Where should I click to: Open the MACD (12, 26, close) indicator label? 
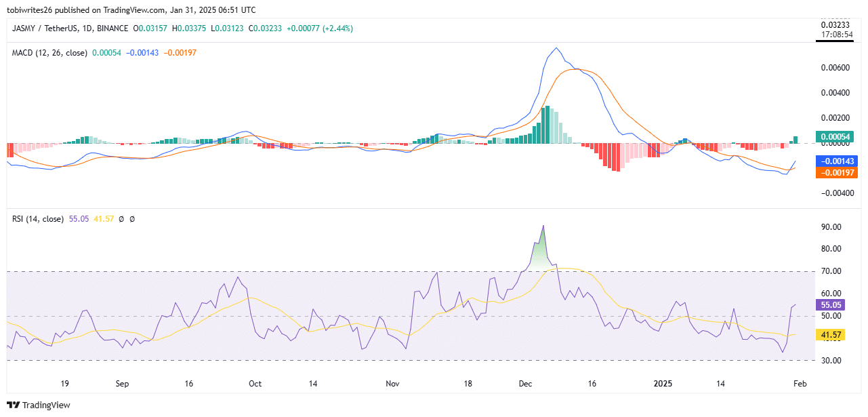49,53
